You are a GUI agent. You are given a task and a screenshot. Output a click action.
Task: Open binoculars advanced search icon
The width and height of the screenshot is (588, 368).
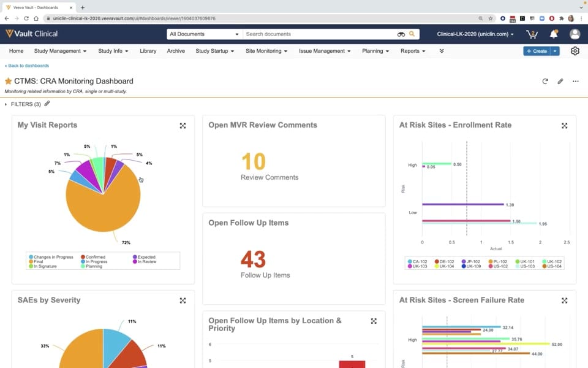(401, 34)
